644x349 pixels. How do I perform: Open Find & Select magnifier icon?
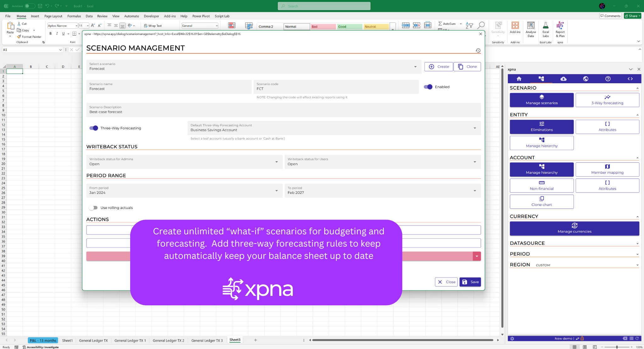click(481, 25)
